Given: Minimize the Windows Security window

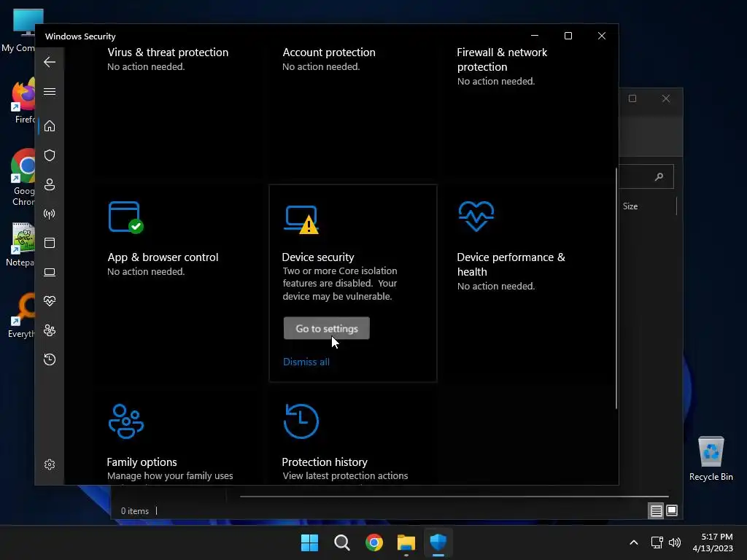Looking at the screenshot, I should (535, 36).
